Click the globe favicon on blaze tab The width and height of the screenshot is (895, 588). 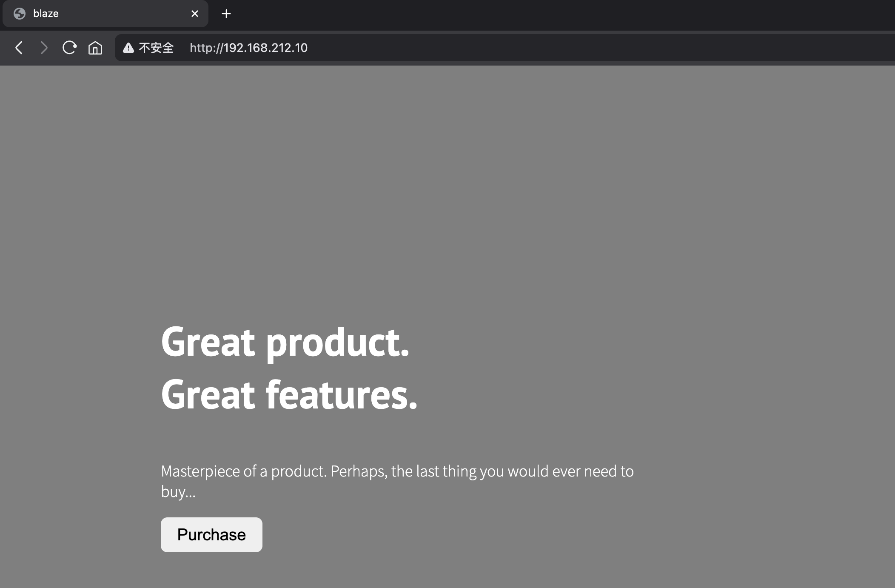coord(20,14)
